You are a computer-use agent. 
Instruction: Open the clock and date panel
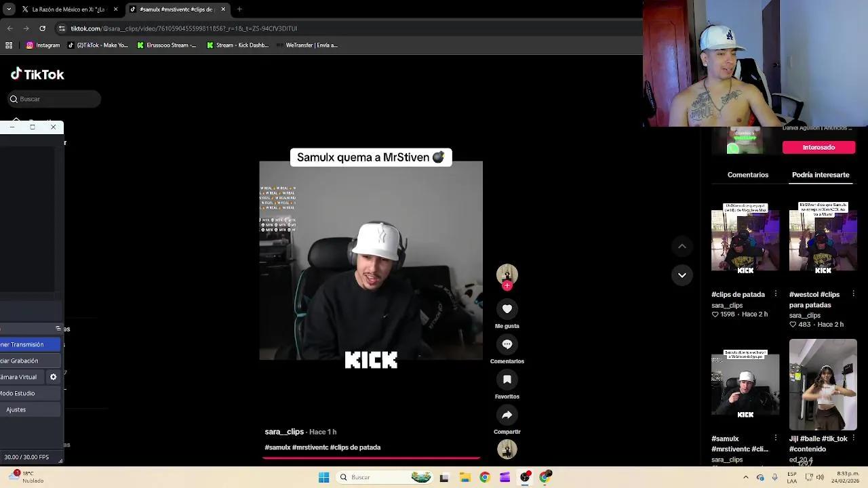tap(848, 477)
